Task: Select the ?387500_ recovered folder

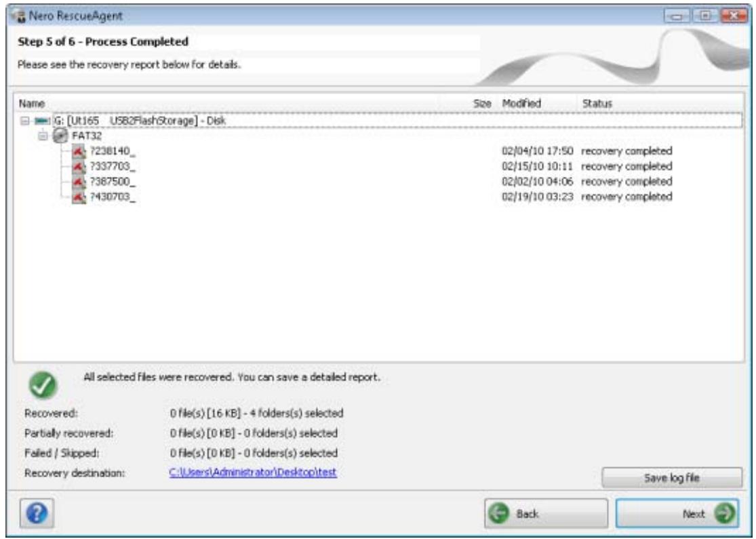Action: (x=113, y=182)
